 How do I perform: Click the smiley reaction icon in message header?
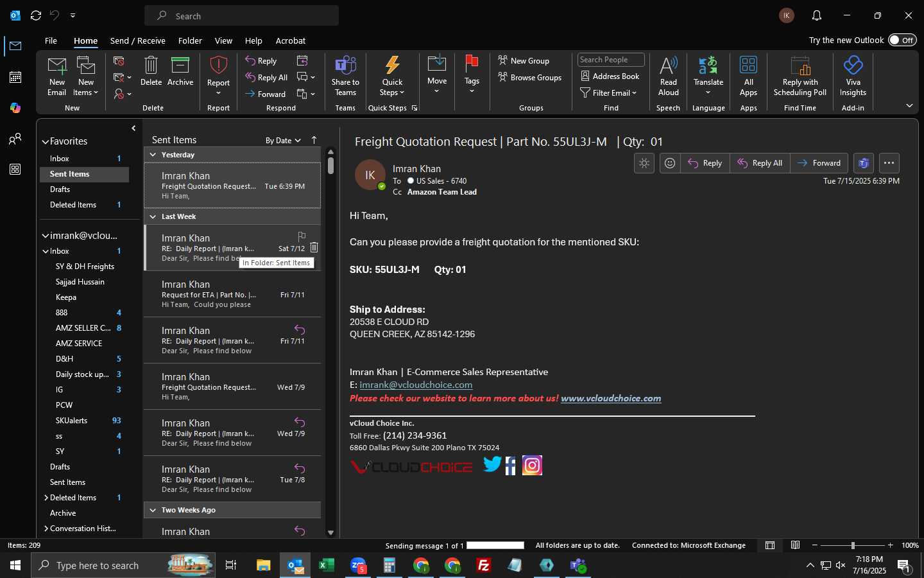(x=670, y=163)
